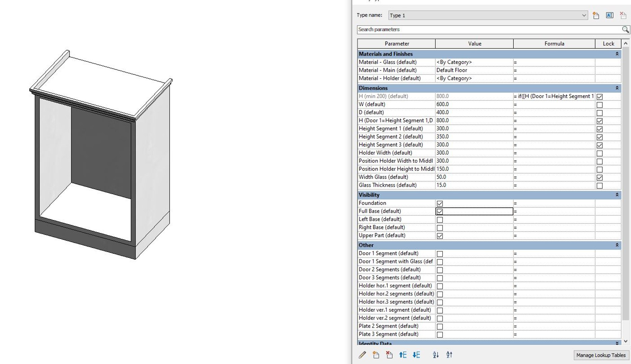The image size is (631, 364).
Task: Click the parameter list scroll up arrow
Action: tap(626, 43)
